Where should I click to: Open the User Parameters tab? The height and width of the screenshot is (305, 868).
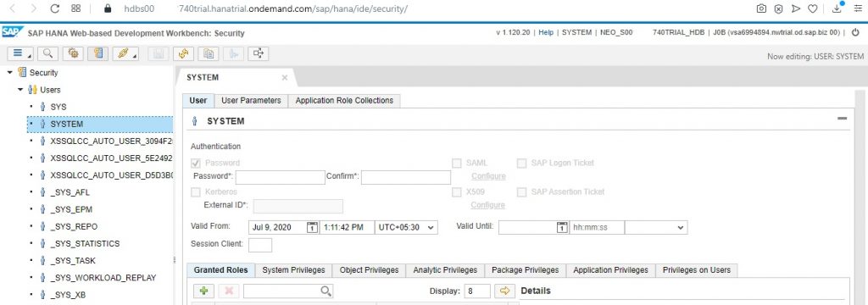(251, 100)
